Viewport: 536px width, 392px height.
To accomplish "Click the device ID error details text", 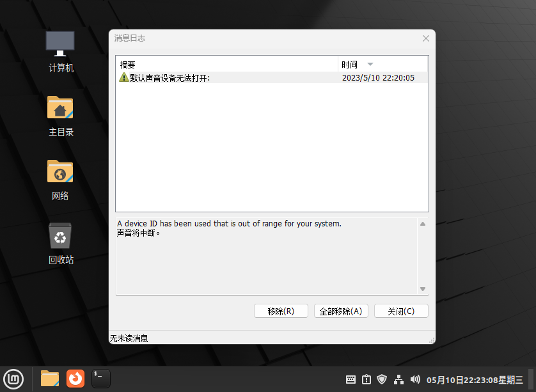I will tap(229, 224).
